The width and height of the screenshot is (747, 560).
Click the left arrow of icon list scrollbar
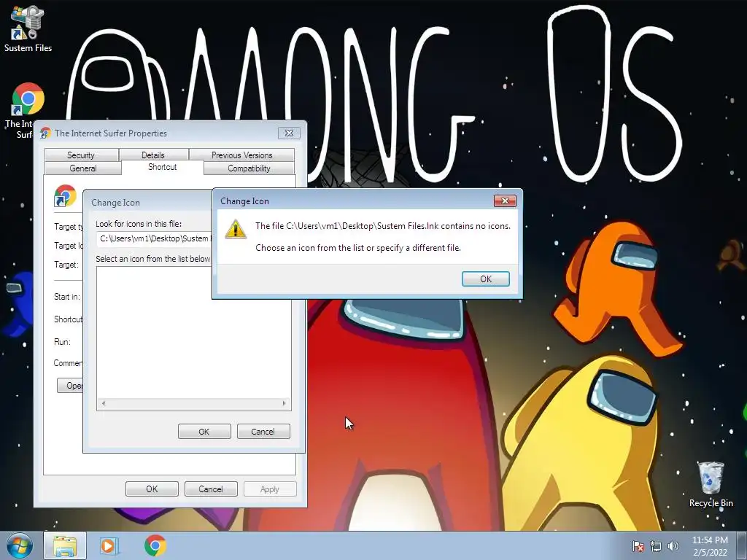point(104,403)
